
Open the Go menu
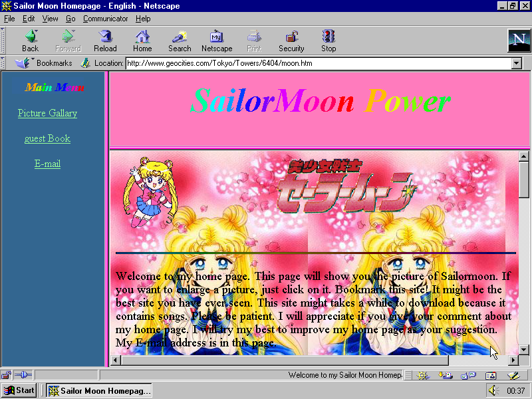70,19
